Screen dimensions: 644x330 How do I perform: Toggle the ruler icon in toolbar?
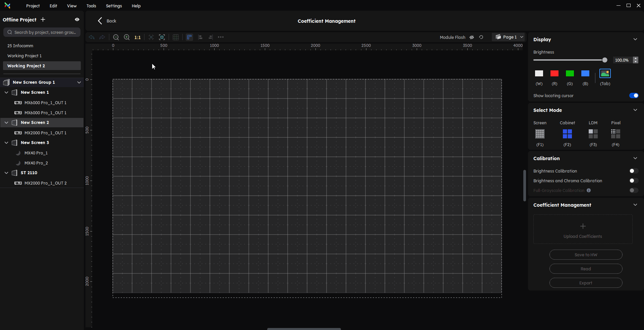(189, 37)
